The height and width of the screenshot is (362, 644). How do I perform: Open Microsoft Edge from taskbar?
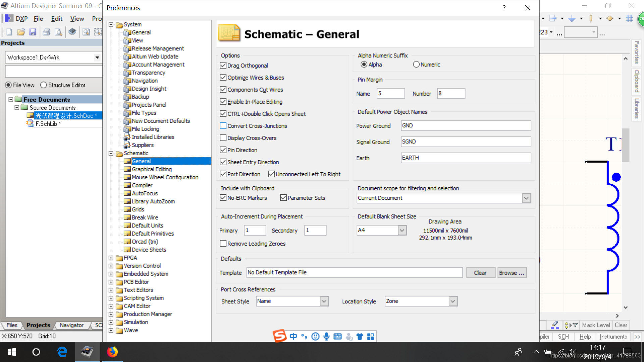click(62, 352)
